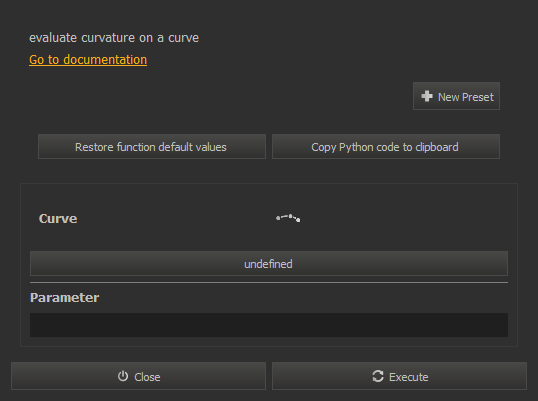Select the undefined curve button

[269, 263]
